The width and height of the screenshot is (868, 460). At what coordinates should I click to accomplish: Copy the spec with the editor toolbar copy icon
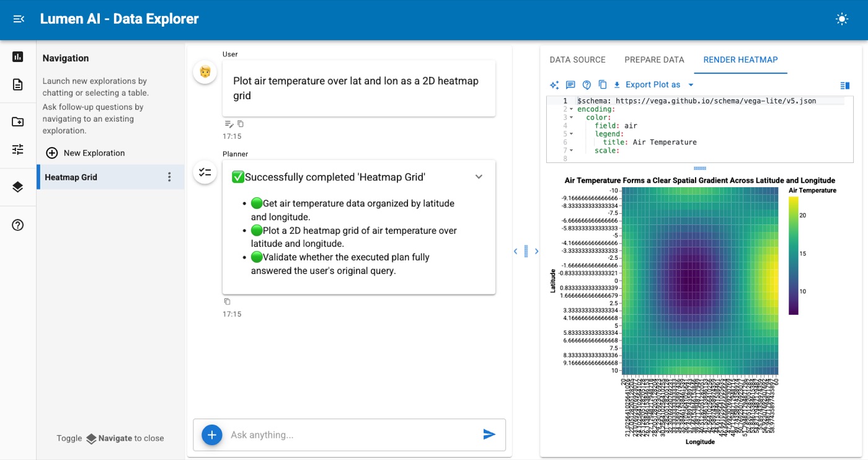click(x=602, y=85)
